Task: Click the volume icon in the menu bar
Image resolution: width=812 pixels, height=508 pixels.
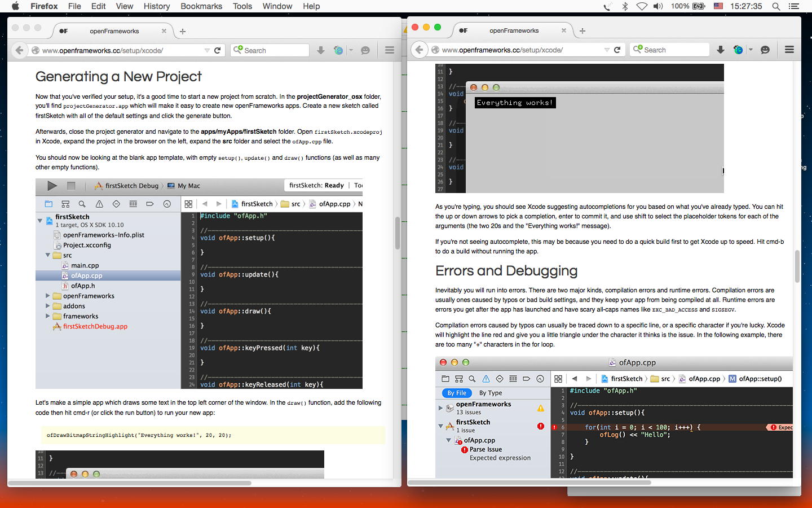Action: click(x=658, y=6)
